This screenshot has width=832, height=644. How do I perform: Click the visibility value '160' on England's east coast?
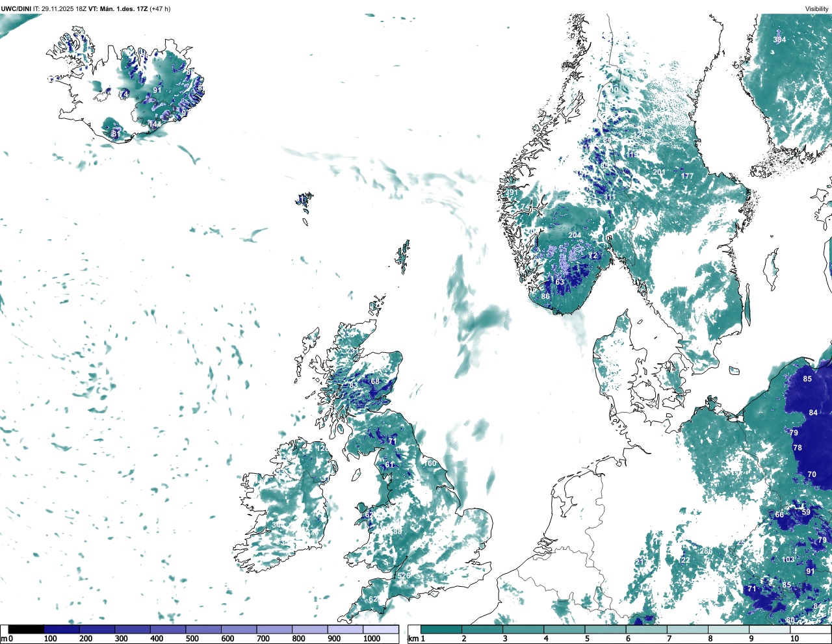click(x=430, y=463)
